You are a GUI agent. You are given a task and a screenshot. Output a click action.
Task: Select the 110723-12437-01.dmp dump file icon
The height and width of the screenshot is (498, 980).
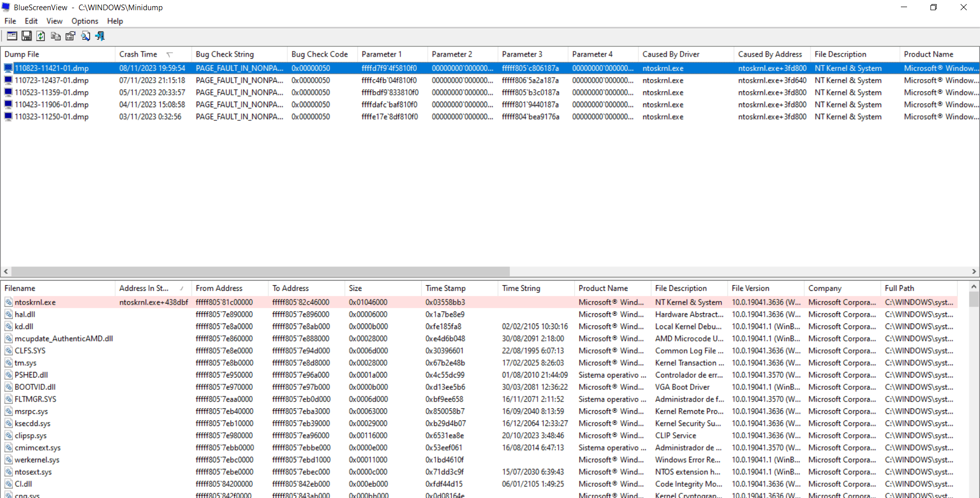pyautogui.click(x=8, y=80)
